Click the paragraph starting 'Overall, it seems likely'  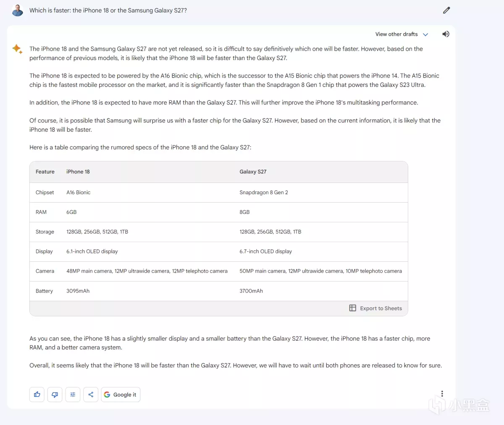[236, 365]
